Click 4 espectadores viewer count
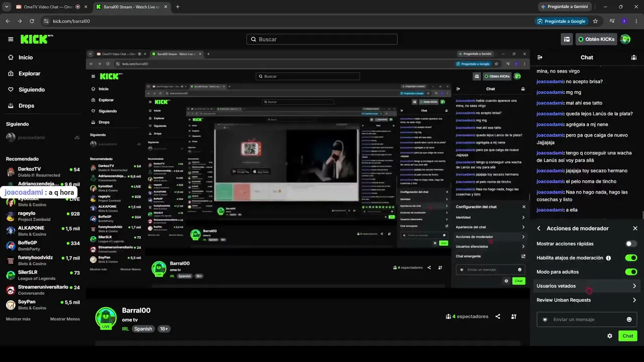 (467, 317)
